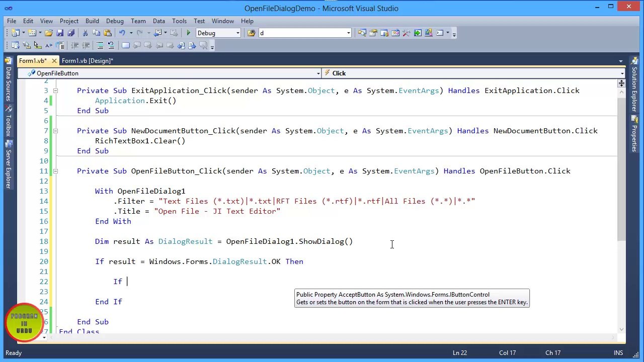Start debugging with the green play icon

click(x=189, y=33)
